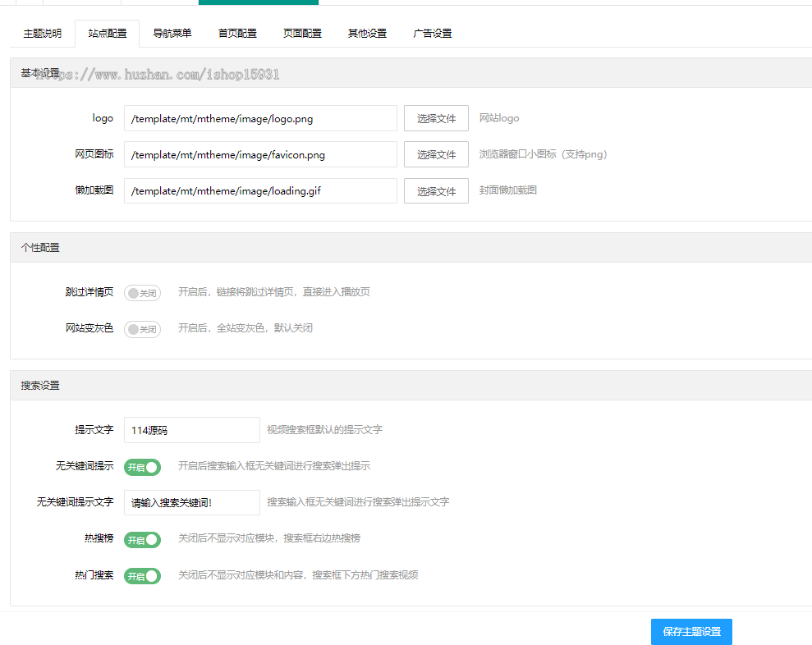812x645 pixels.
Task: Click the 网站logo hint text
Action: [x=499, y=118]
